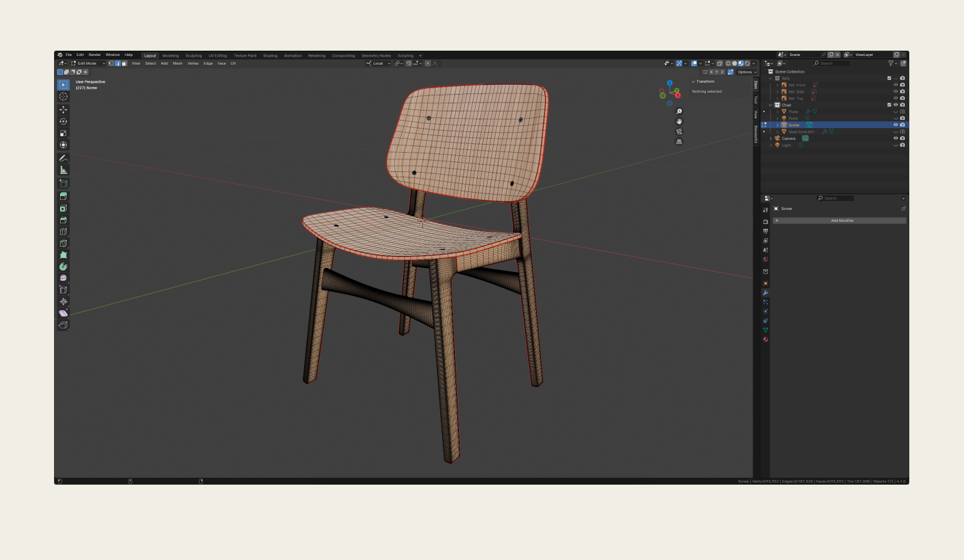Hide Screw object with eye icon
The height and width of the screenshot is (560, 964).
click(896, 125)
